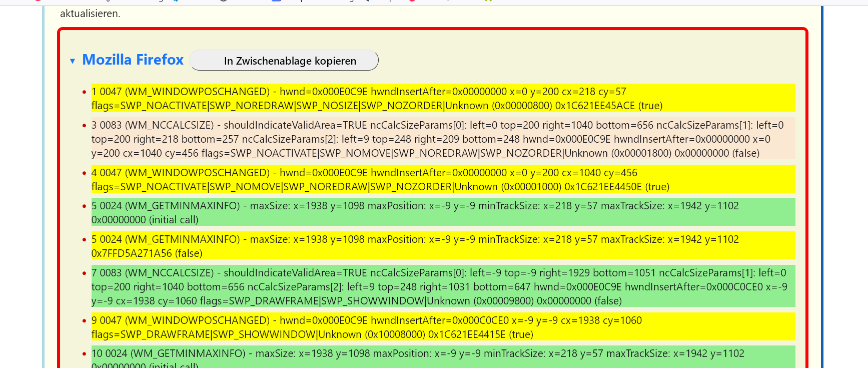Viewport: 868px width, 368px height.
Task: Click the "In Zwischenablage kopieren" button
Action: tap(284, 61)
